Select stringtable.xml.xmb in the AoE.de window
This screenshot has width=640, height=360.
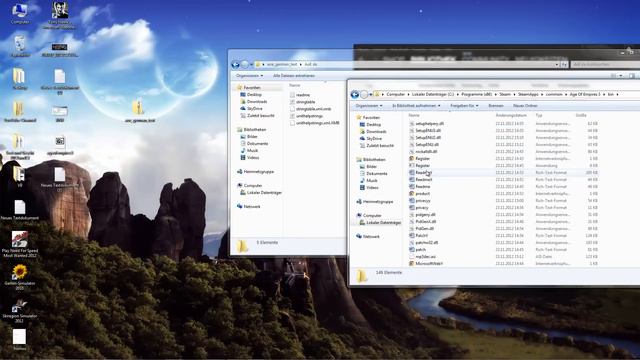(313, 109)
